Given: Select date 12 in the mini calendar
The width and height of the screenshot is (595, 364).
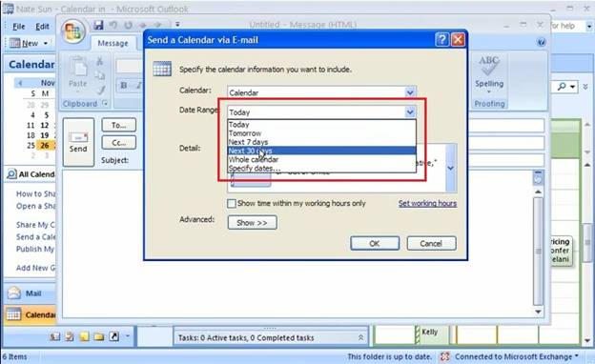Looking at the screenshot, I should (x=45, y=125).
